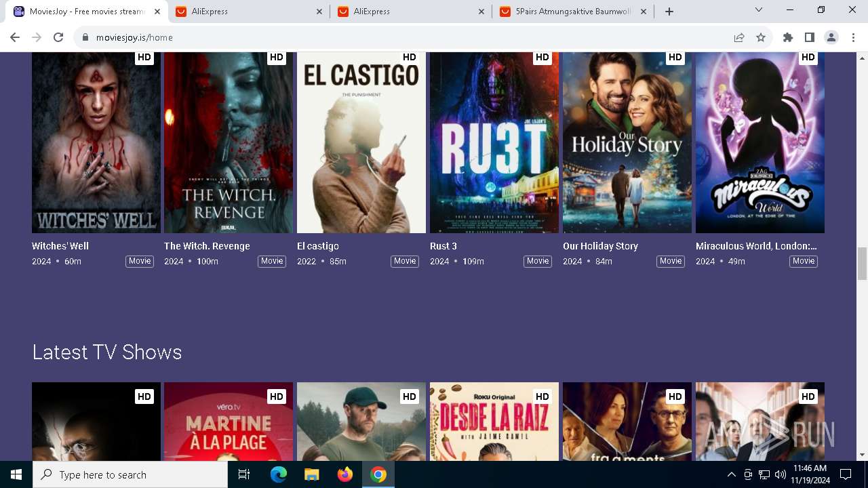Screen dimensions: 868x488
Task: Click the taskbar search box
Action: [130, 474]
